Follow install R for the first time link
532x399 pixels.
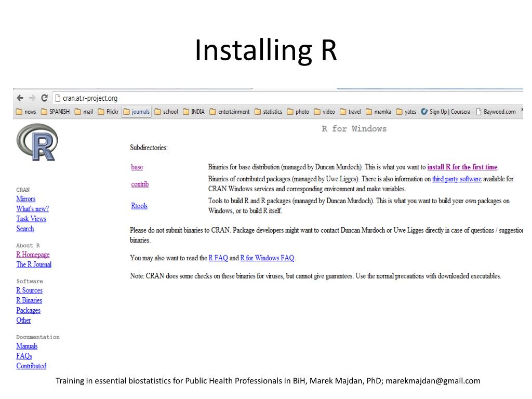[462, 167]
